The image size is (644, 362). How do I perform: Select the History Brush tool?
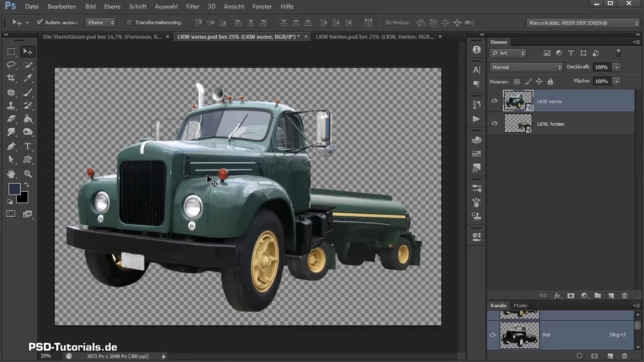coord(28,106)
